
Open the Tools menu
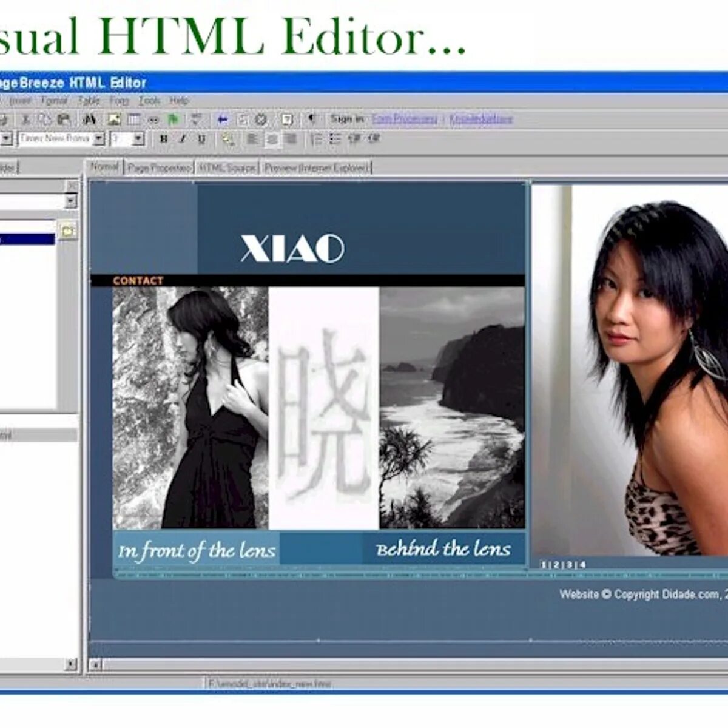point(149,101)
